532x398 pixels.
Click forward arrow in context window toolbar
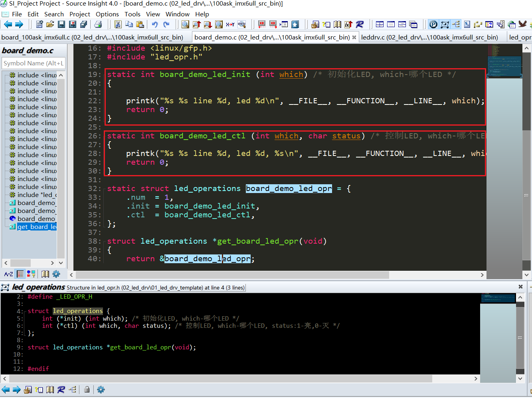[16, 390]
